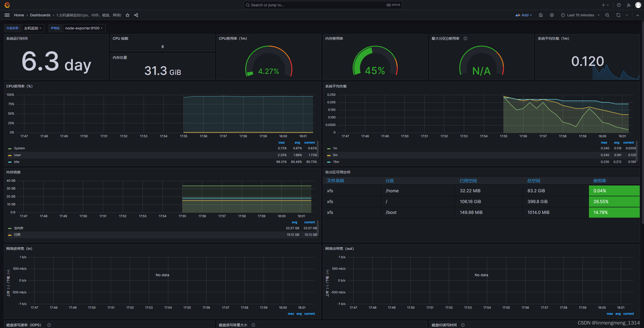Open the 主机监控 group dropdown
This screenshot has width=644, height=328.
click(x=33, y=28)
